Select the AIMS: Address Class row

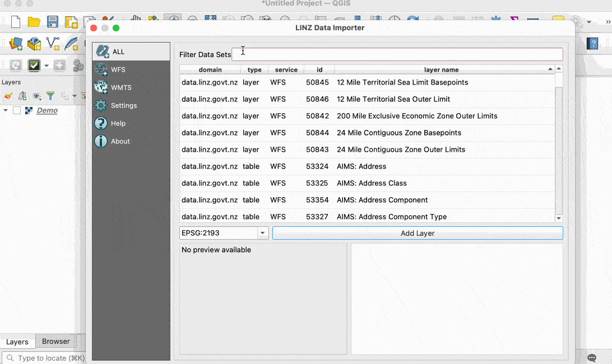[367, 183]
